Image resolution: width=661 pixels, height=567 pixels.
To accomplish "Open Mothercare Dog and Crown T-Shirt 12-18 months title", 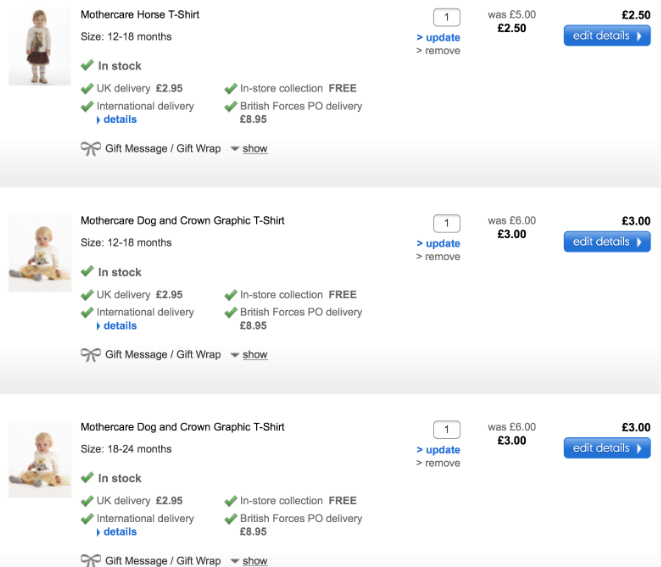I will pos(182,221).
